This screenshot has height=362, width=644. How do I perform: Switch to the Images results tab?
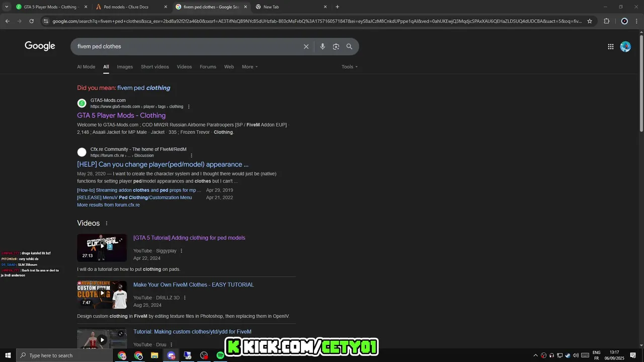[125, 67]
